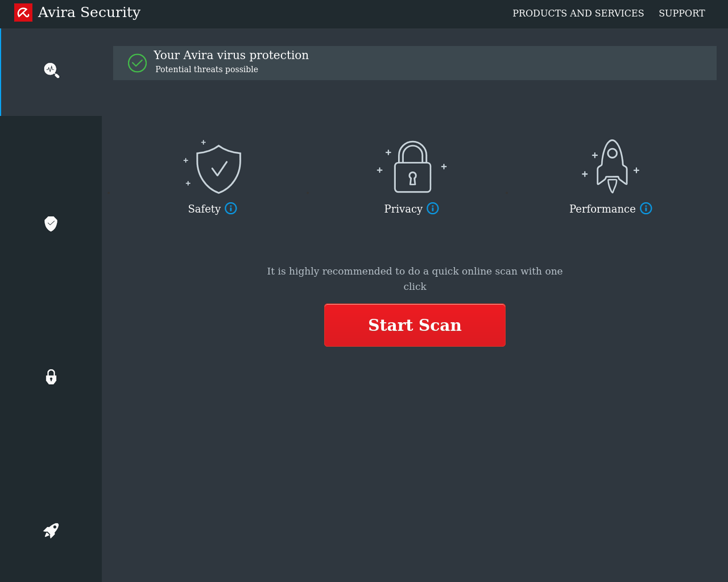Click the large Performance rocket icon
This screenshot has width=728, height=582.
pos(611,167)
